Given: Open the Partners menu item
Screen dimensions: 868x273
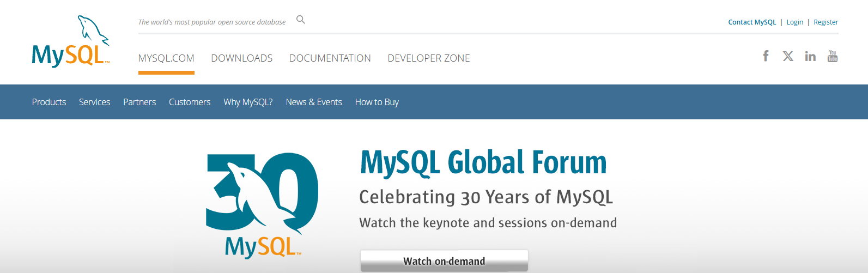Looking at the screenshot, I should click(139, 102).
